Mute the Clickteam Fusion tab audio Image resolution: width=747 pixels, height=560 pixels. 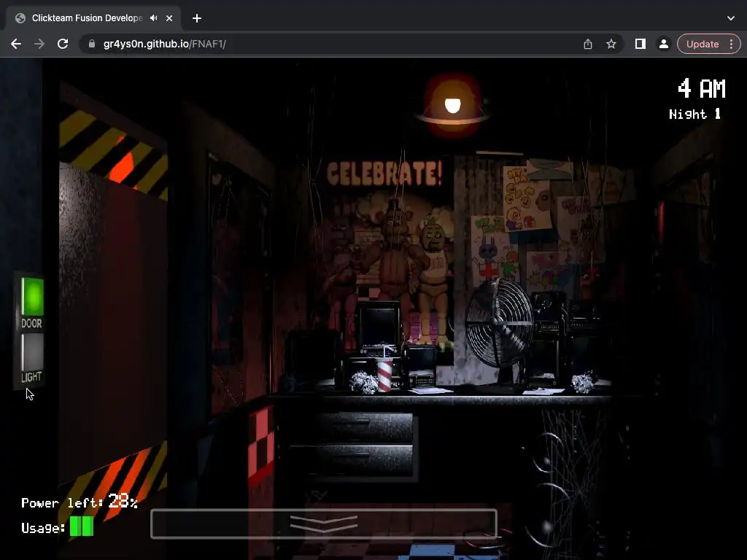(153, 18)
